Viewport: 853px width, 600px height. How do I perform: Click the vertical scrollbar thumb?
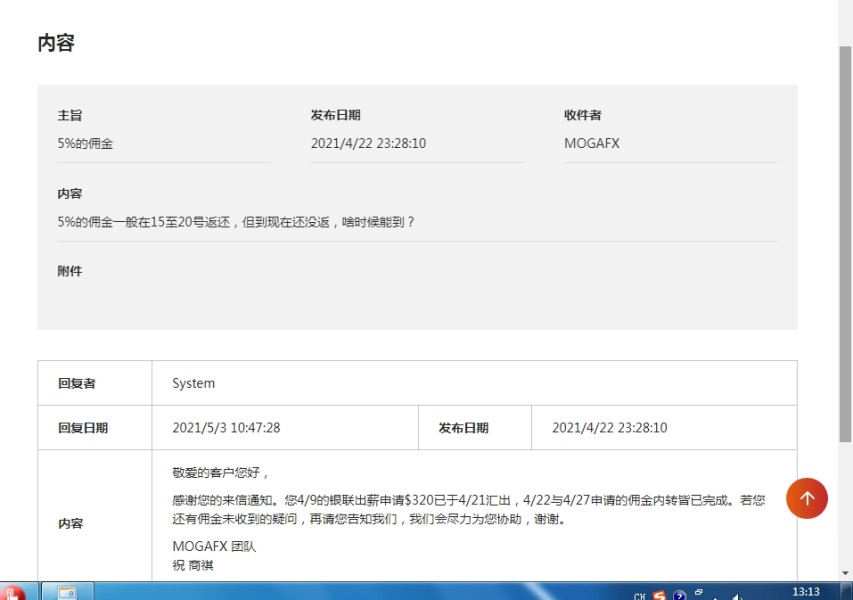click(845, 244)
